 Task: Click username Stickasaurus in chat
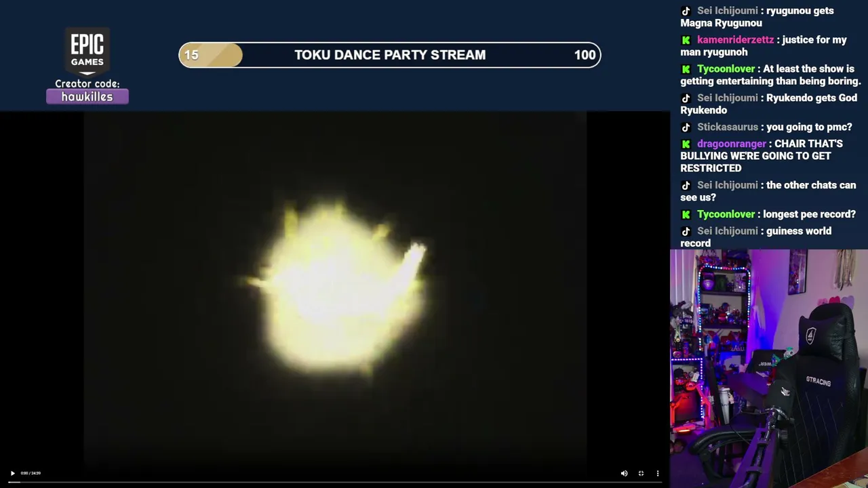click(x=728, y=127)
